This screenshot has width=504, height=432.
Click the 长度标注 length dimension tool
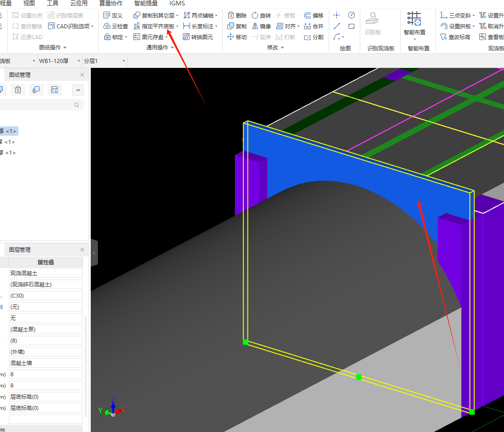point(200,27)
